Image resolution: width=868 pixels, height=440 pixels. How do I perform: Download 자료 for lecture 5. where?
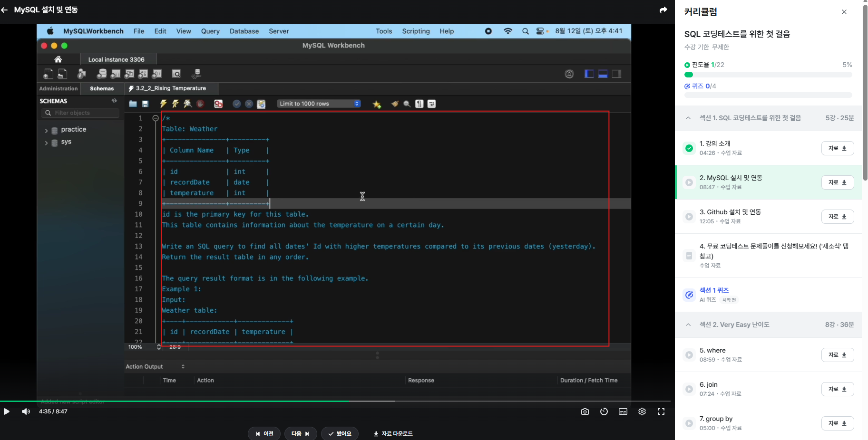838,355
